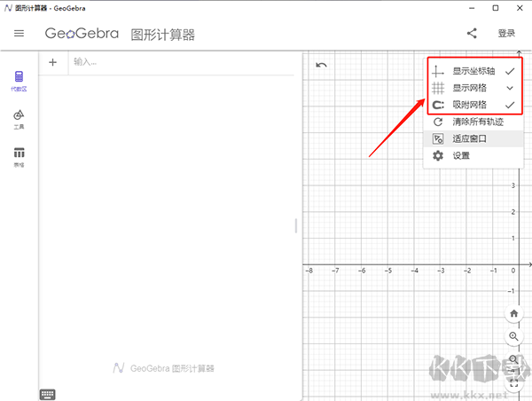Expand the 显示网格 grid type submenu
This screenshot has height=401, width=532.
coord(474,88)
